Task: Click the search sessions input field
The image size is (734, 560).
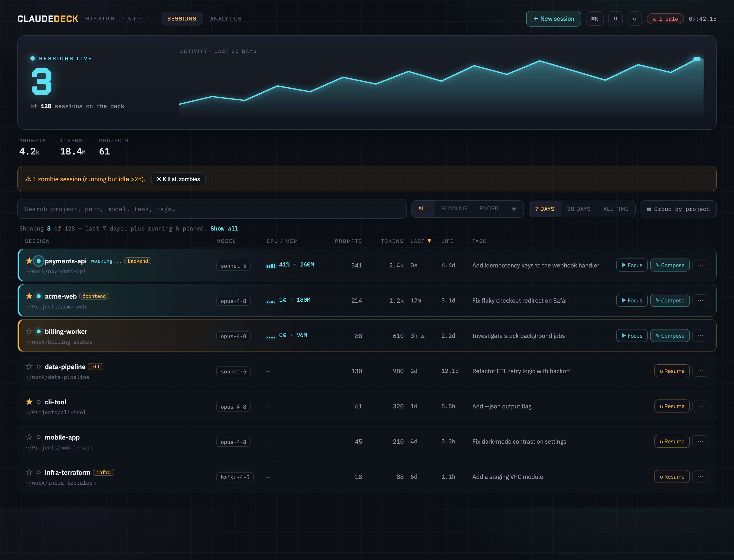Action: 212,209
